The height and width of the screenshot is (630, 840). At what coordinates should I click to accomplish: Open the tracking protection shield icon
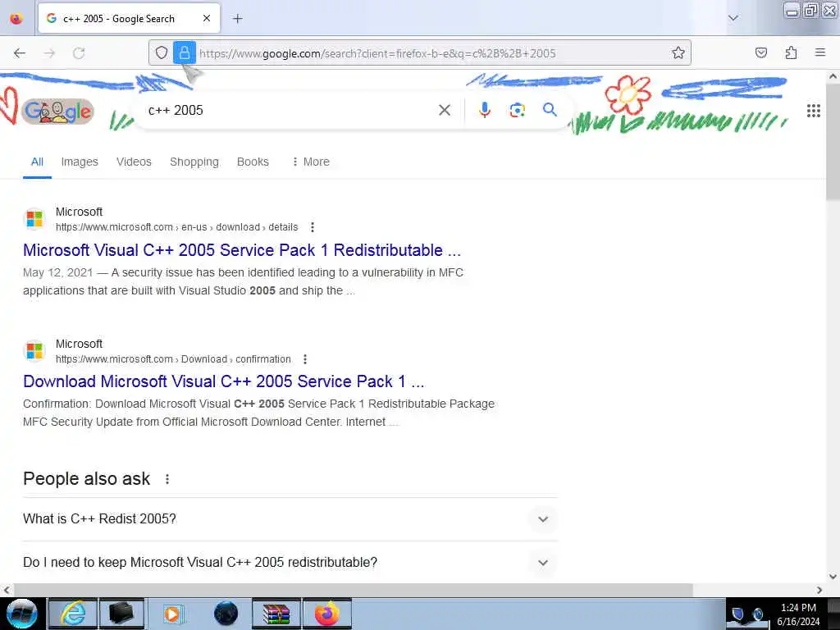pyautogui.click(x=162, y=52)
